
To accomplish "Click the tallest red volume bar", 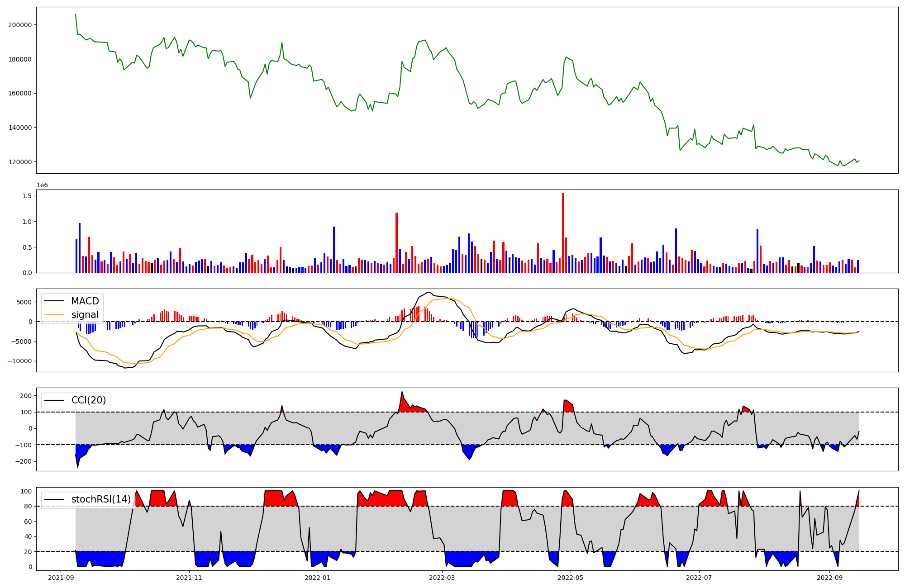I will [563, 233].
